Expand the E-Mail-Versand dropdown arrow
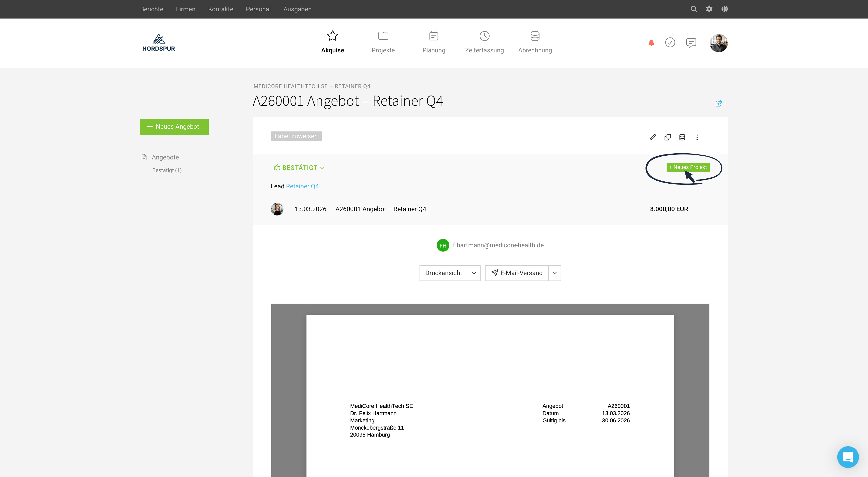Viewport: 868px width, 477px height. 554,273
